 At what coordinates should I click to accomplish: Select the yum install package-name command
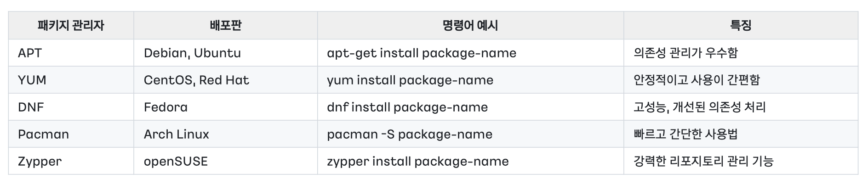pyautogui.click(x=410, y=80)
